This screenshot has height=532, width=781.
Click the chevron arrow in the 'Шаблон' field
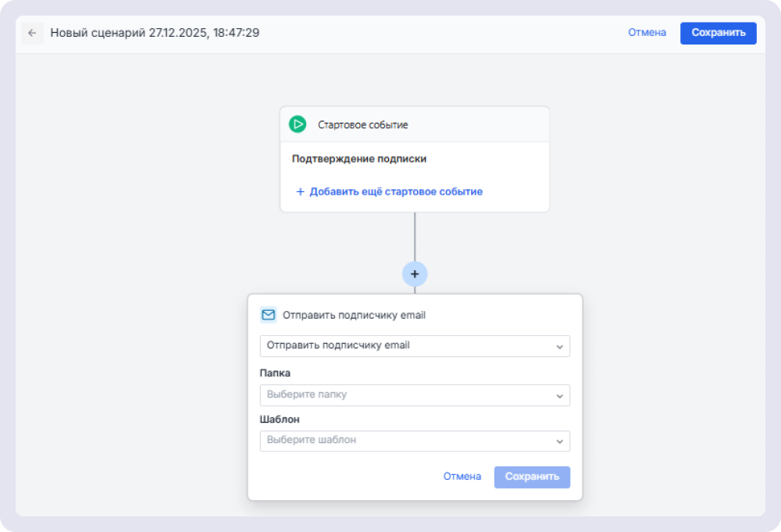click(x=559, y=441)
